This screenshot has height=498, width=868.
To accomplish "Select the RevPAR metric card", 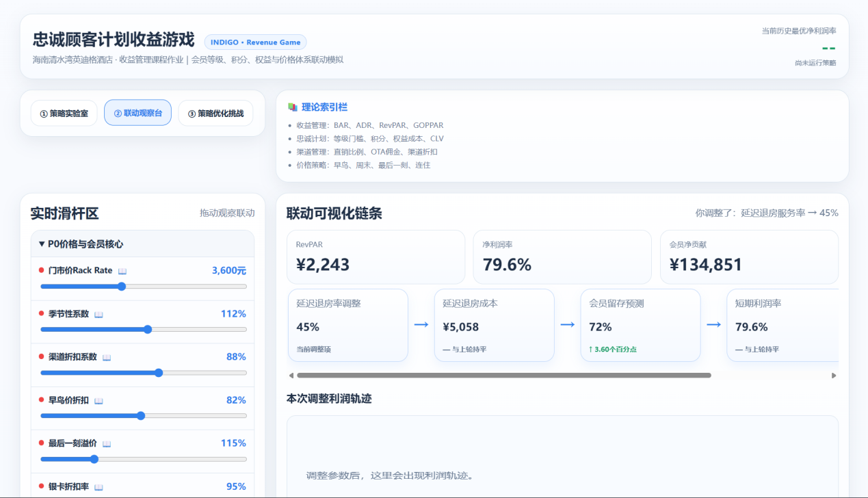I will [376, 257].
